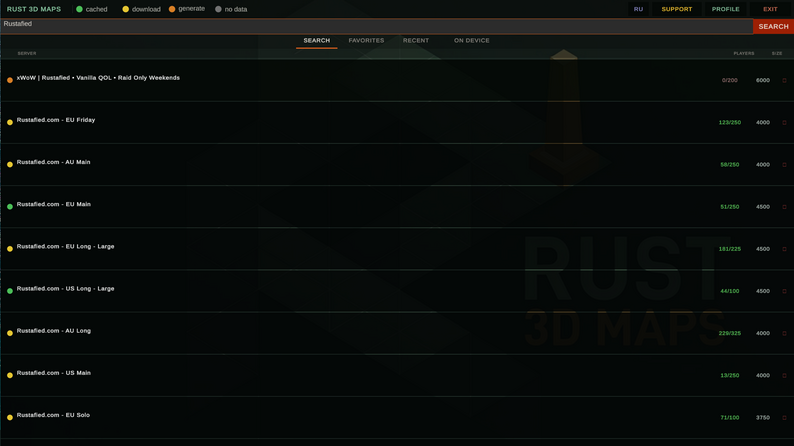Open the On Device tab

471,40
